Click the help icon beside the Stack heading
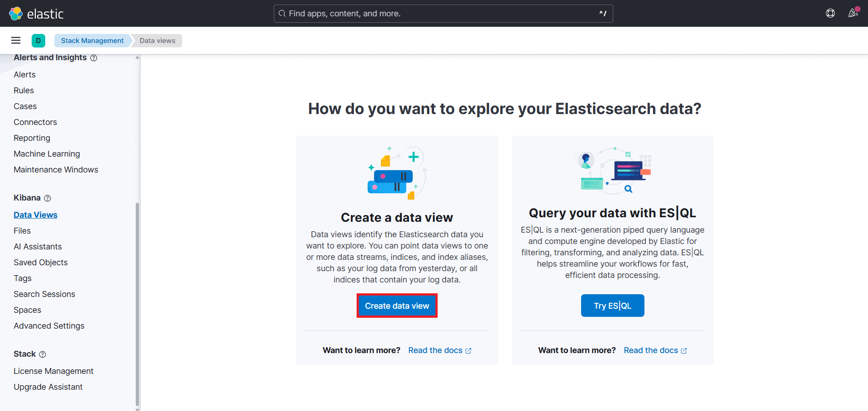This screenshot has height=411, width=868. point(43,354)
